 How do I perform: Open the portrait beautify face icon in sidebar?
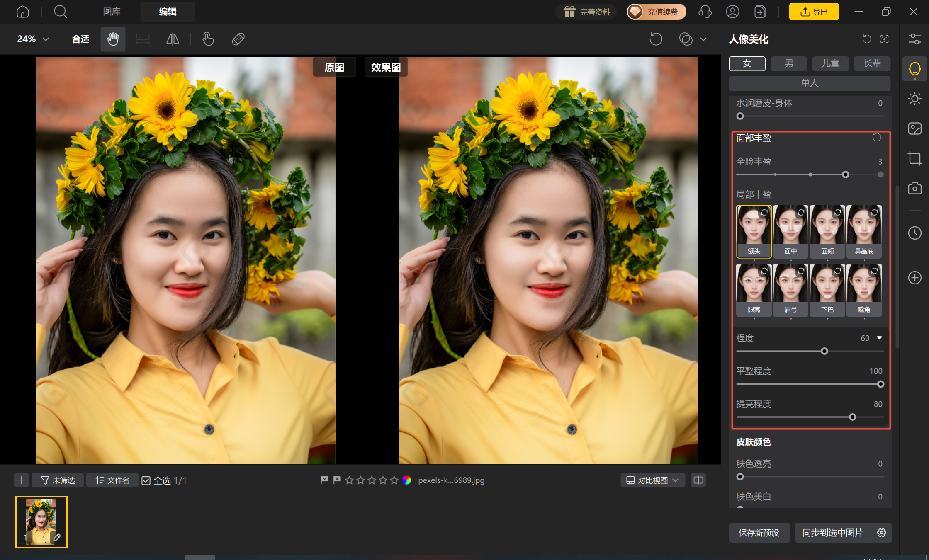click(914, 69)
